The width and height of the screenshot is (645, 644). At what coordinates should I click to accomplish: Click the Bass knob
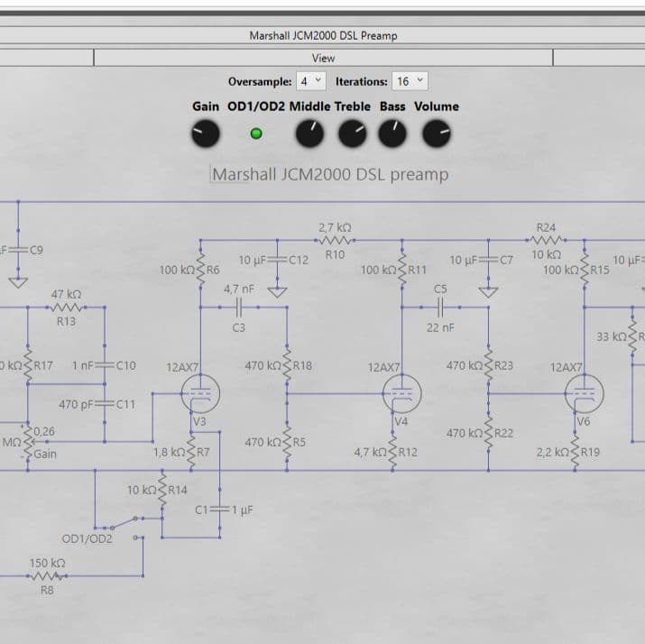392,133
